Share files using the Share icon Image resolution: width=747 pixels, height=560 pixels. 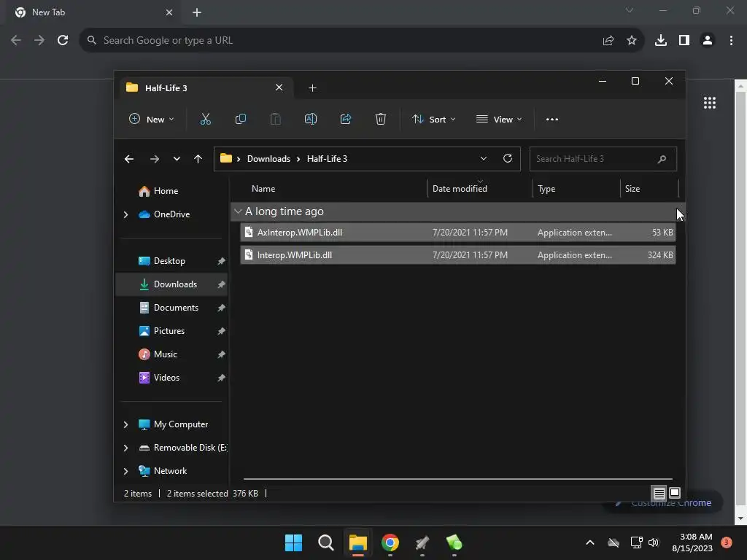(x=346, y=119)
